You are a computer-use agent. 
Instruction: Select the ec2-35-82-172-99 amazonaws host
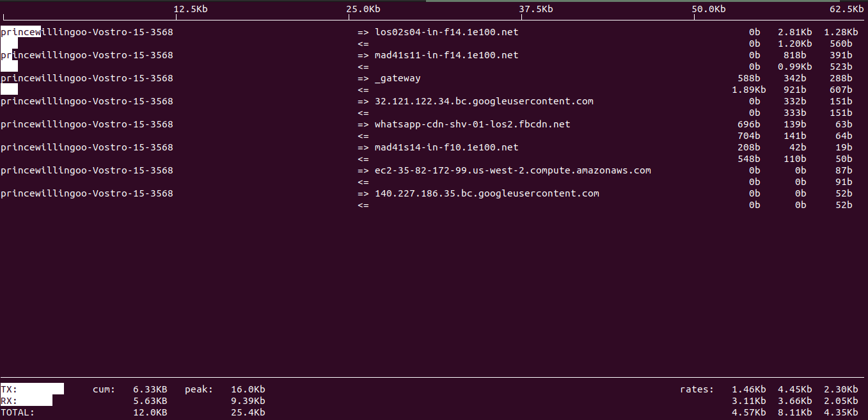512,170
